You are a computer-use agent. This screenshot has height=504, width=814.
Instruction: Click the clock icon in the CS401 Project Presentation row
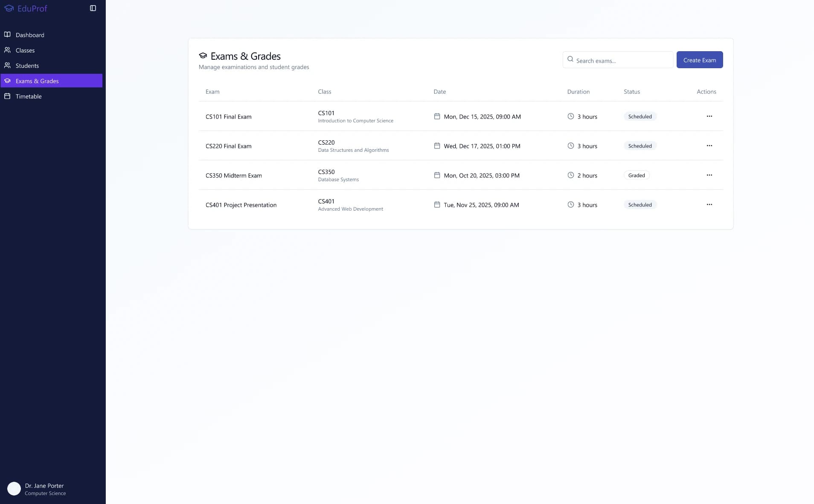coord(571,204)
